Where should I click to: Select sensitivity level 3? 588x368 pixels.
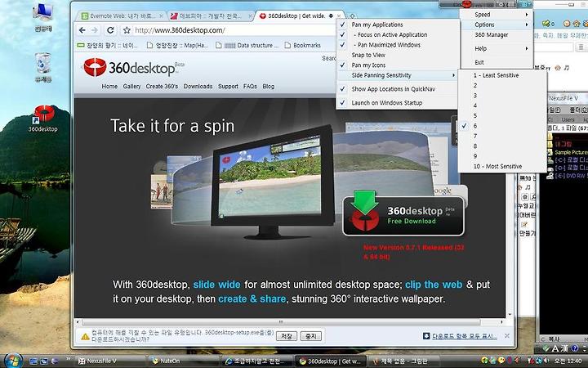pyautogui.click(x=501, y=96)
